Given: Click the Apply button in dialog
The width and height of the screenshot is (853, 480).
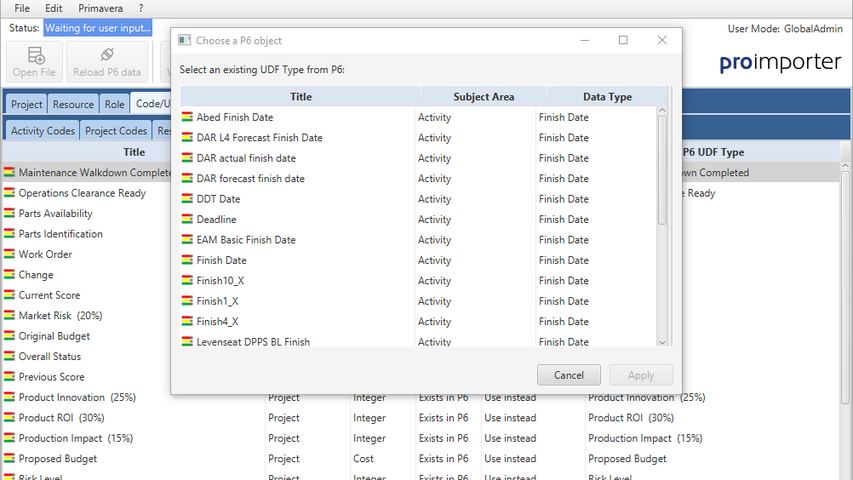Looking at the screenshot, I should [641, 375].
